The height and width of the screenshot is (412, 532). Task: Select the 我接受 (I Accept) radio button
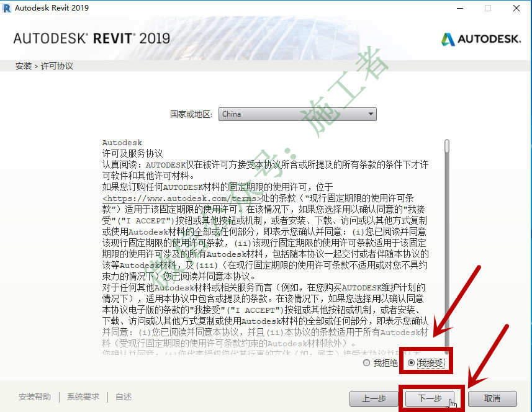tap(411, 363)
